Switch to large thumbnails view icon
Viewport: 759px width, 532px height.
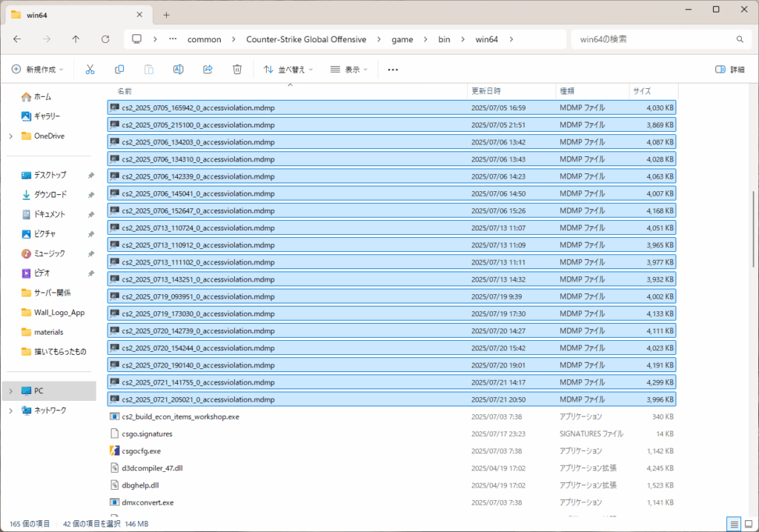749,524
